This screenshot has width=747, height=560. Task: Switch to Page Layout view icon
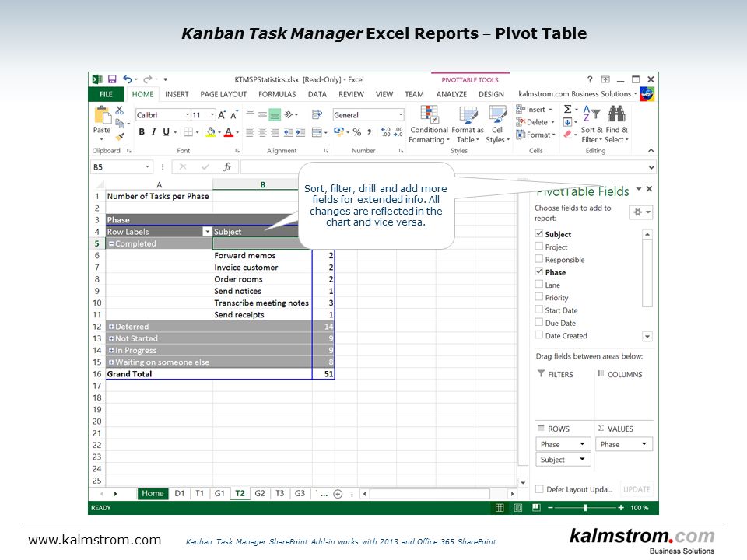tap(518, 508)
